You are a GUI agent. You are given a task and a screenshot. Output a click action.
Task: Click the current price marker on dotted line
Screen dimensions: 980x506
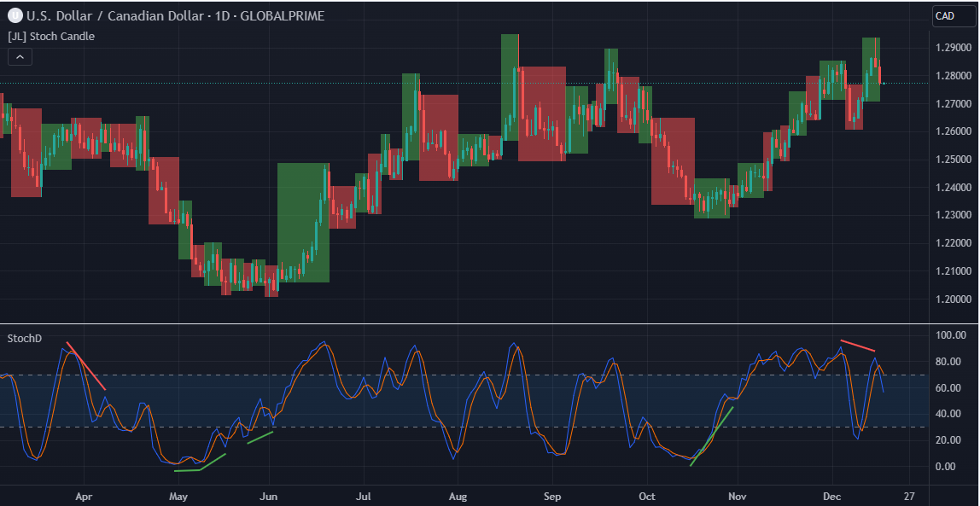click(x=884, y=83)
